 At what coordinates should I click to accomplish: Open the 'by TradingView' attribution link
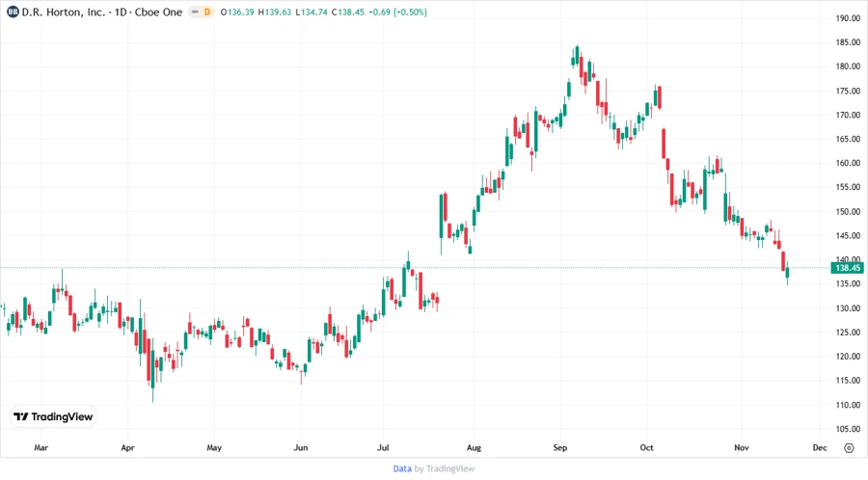click(445, 468)
